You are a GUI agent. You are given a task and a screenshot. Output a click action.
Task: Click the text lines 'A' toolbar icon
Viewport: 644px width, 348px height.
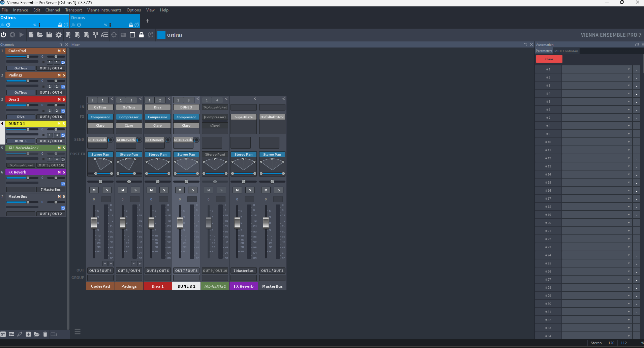tap(104, 35)
